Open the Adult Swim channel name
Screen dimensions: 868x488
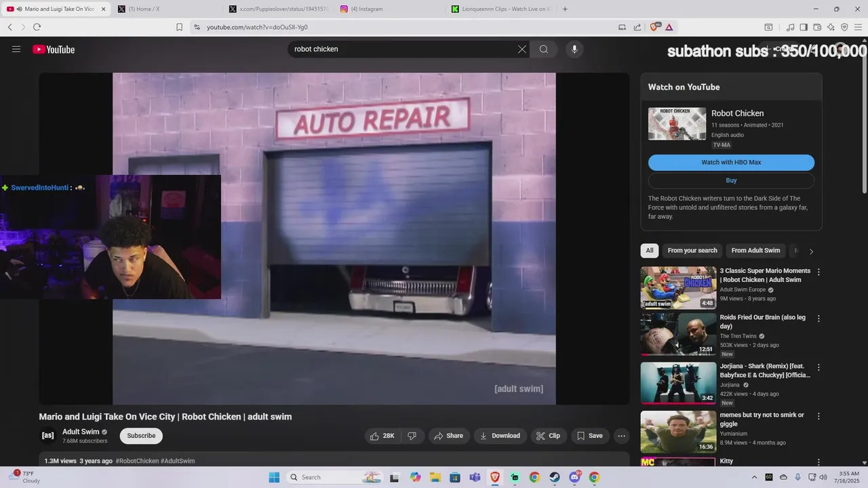81,432
